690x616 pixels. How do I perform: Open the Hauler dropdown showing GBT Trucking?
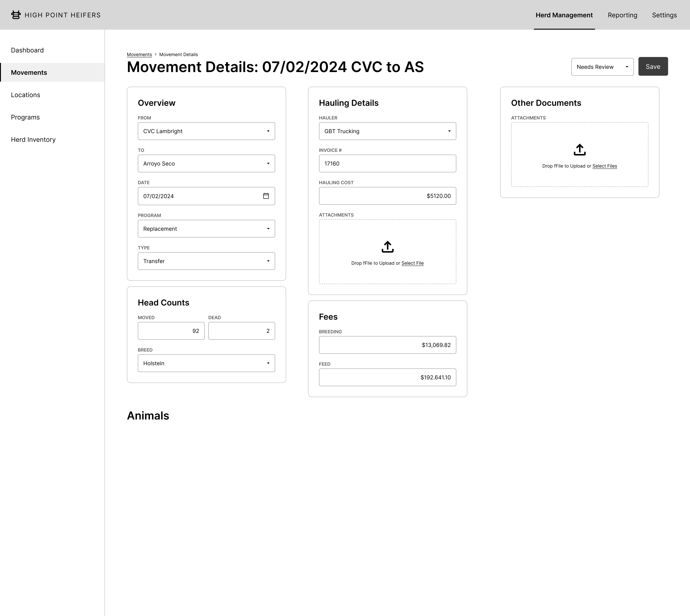tap(387, 131)
